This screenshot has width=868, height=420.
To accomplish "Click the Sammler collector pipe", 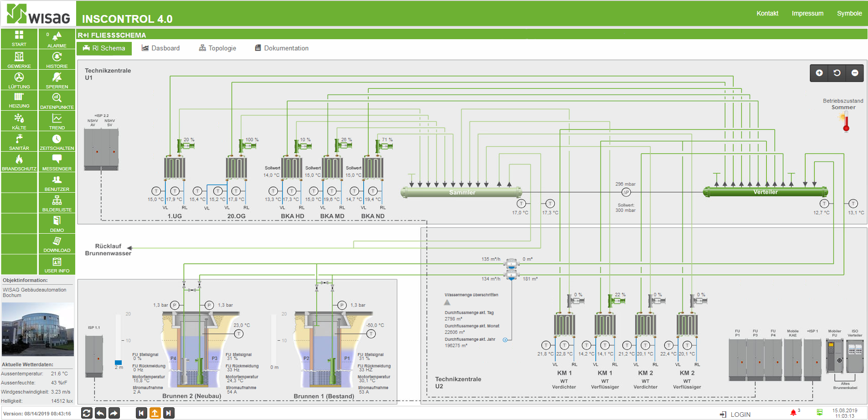I will [x=461, y=192].
